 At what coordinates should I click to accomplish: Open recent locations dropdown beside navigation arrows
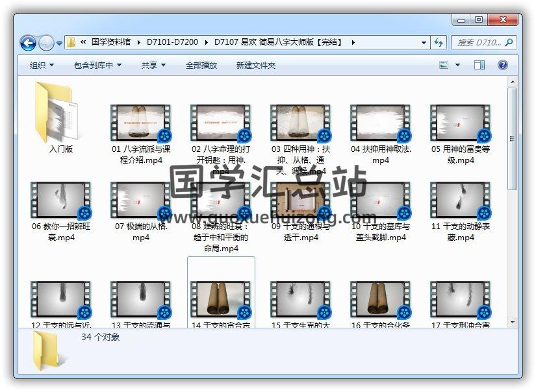click(x=60, y=43)
